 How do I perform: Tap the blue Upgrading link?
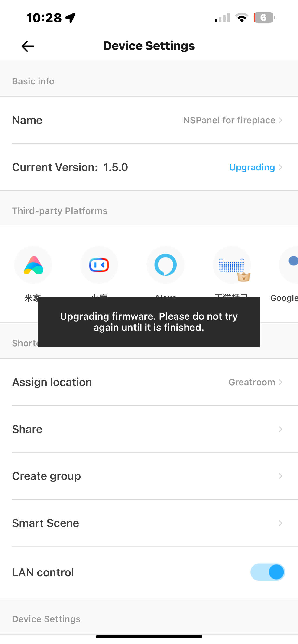pyautogui.click(x=252, y=167)
